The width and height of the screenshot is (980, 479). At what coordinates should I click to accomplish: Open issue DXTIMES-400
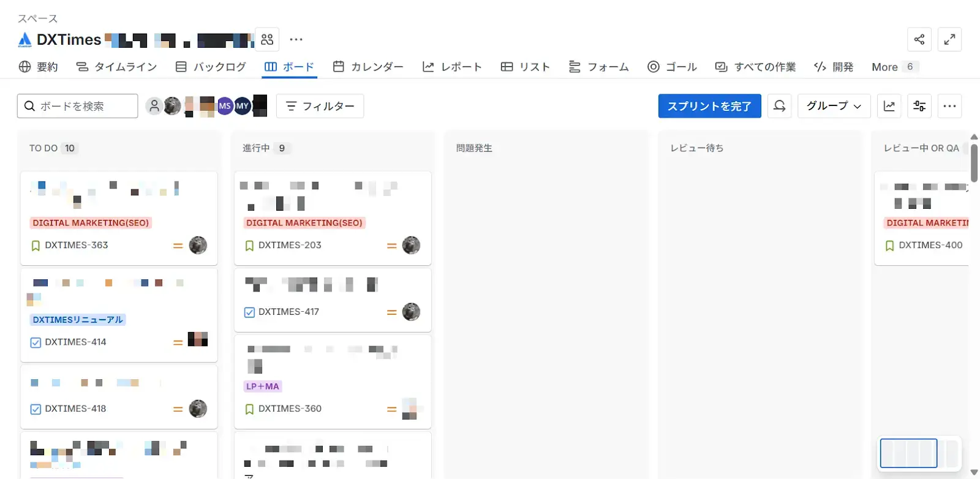930,245
